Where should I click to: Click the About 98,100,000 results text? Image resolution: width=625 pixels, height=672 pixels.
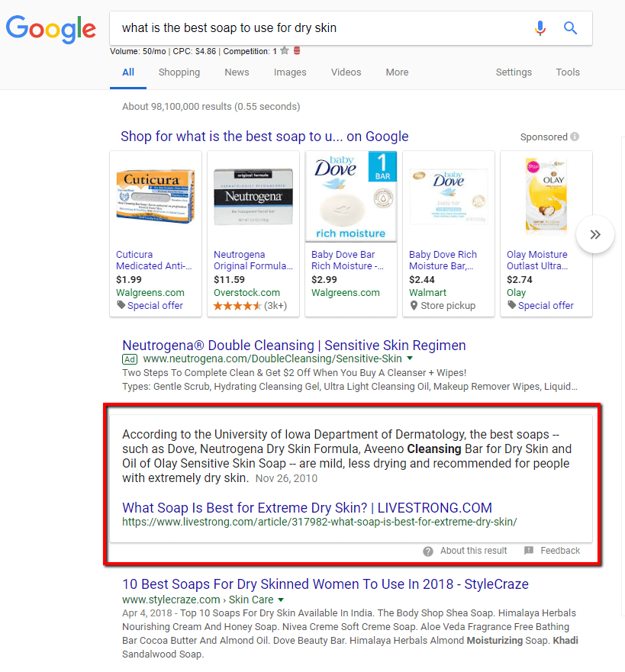(x=211, y=106)
